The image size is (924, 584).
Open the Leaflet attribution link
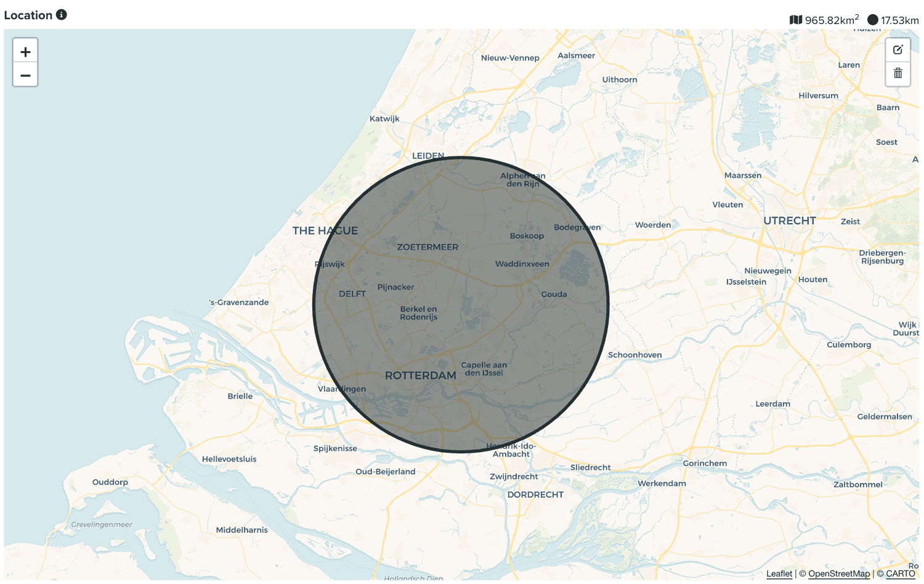click(x=779, y=574)
